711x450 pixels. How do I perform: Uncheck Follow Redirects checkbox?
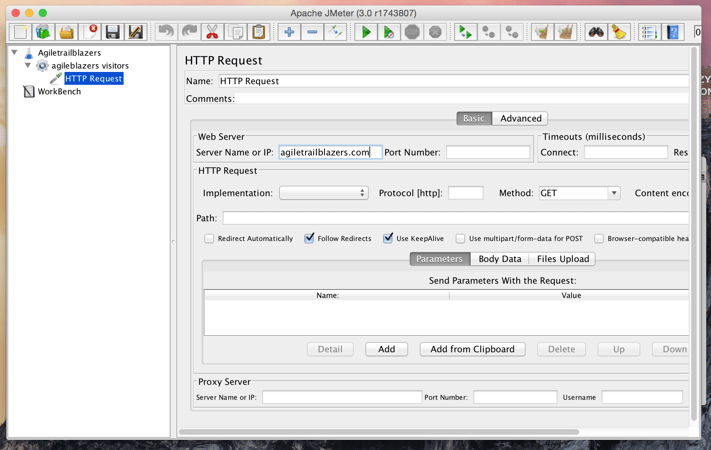[309, 238]
